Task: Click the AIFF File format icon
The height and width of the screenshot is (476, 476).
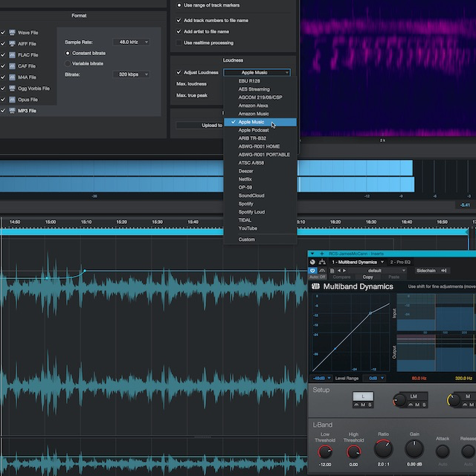Action: [12, 44]
